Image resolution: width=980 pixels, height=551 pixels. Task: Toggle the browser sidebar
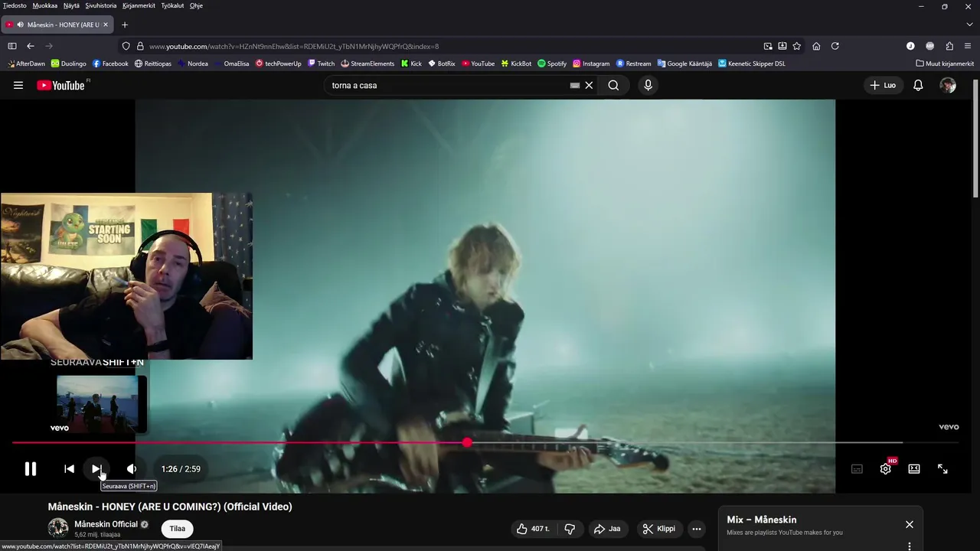pyautogui.click(x=12, y=46)
